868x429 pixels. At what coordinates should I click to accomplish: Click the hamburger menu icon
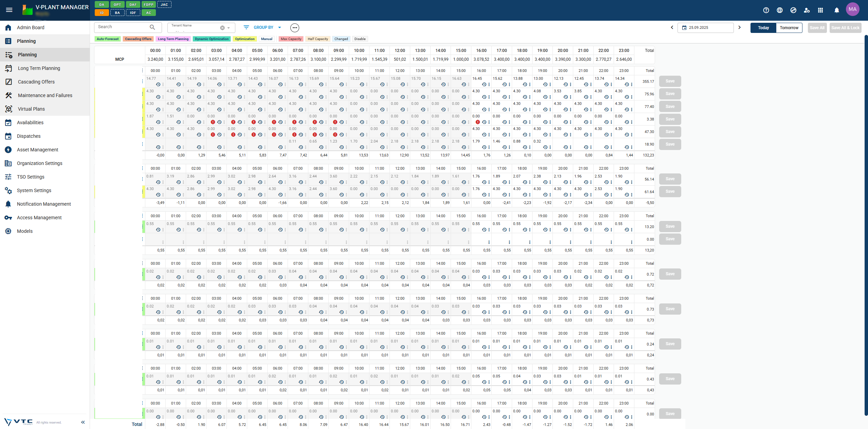click(9, 10)
